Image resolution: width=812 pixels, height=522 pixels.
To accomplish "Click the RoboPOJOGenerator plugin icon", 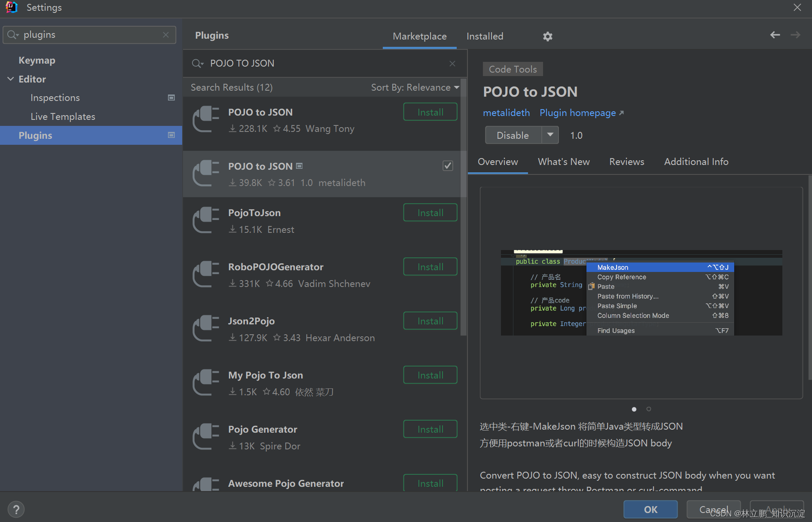I will (x=206, y=275).
